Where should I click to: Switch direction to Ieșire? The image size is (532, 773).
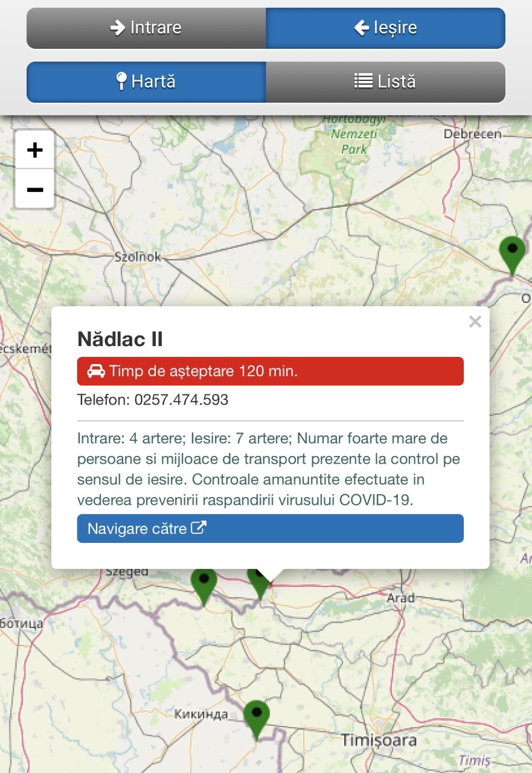385,28
